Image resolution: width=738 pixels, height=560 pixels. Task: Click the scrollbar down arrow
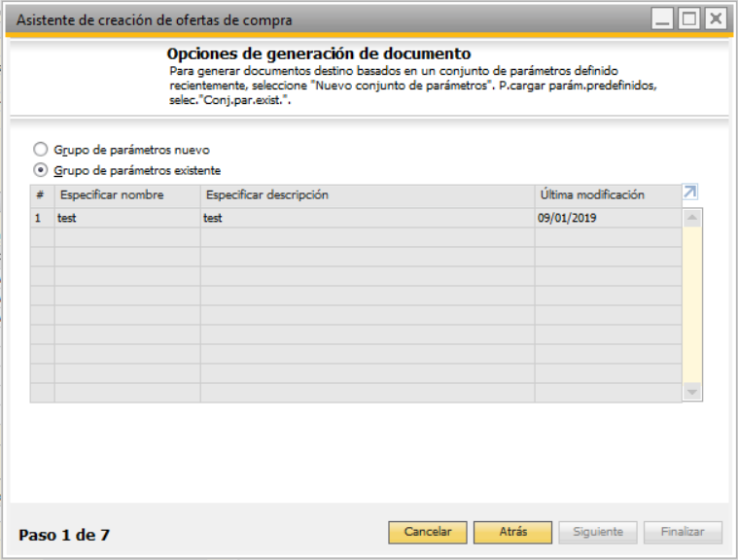click(692, 392)
